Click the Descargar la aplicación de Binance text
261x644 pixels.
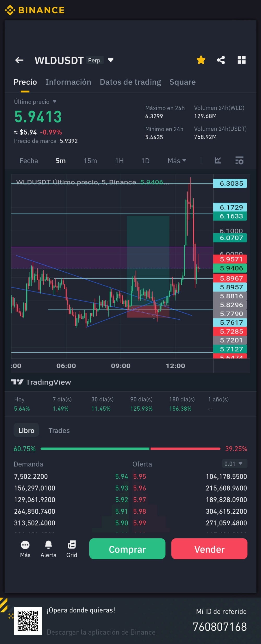tap(101, 632)
